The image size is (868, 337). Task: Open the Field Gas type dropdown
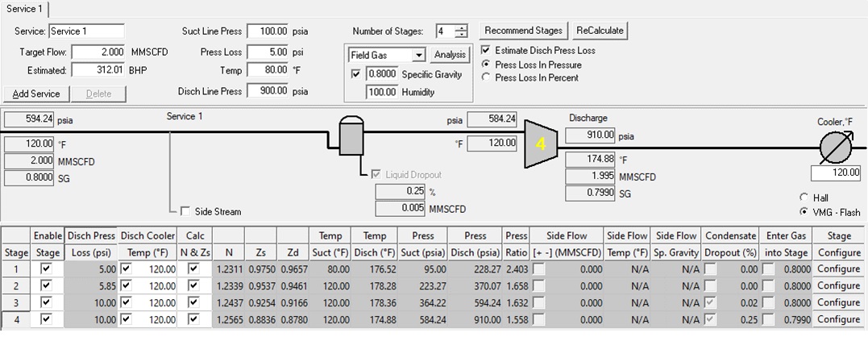coord(417,55)
